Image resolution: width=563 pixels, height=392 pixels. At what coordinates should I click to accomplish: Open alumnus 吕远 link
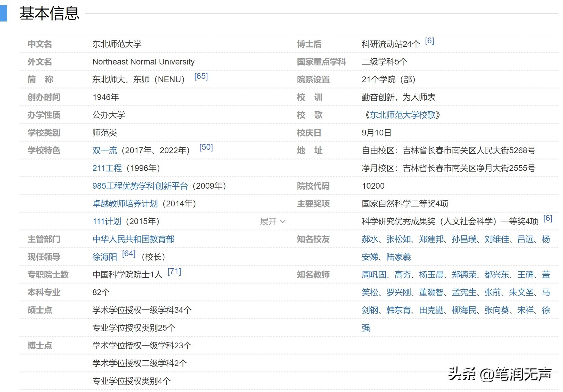(x=525, y=239)
